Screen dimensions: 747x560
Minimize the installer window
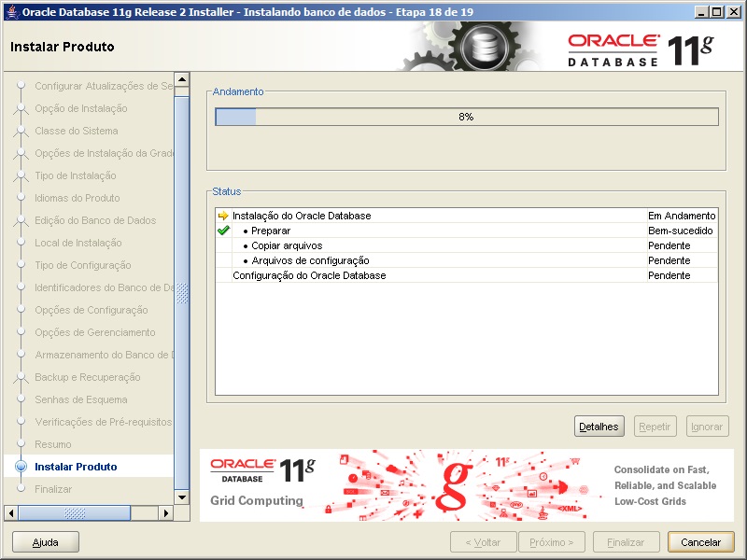point(701,12)
